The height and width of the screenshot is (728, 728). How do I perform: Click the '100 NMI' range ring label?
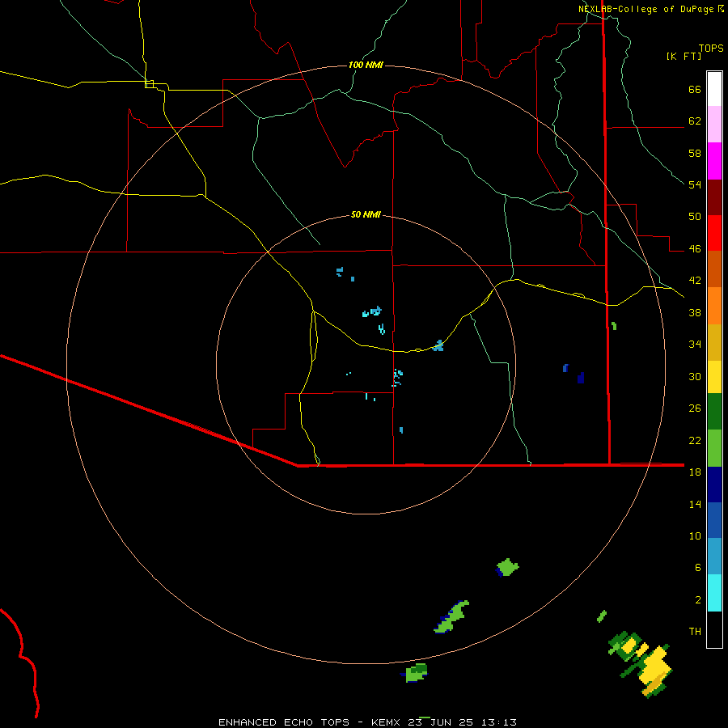[x=366, y=65]
